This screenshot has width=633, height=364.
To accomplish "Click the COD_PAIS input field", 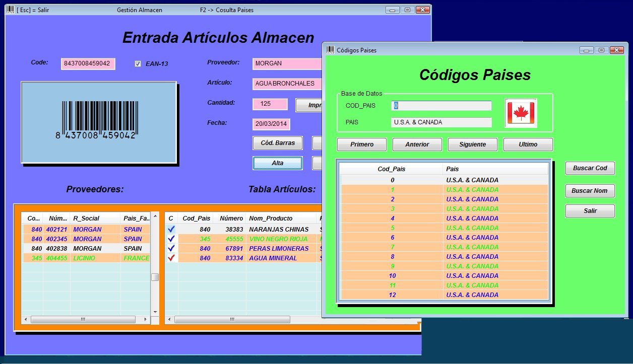I will tap(441, 106).
